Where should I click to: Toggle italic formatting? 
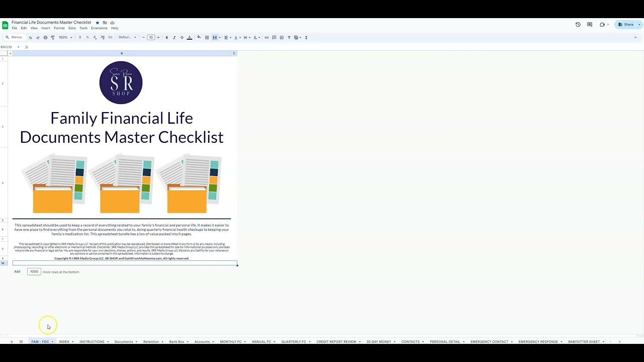pyautogui.click(x=174, y=38)
